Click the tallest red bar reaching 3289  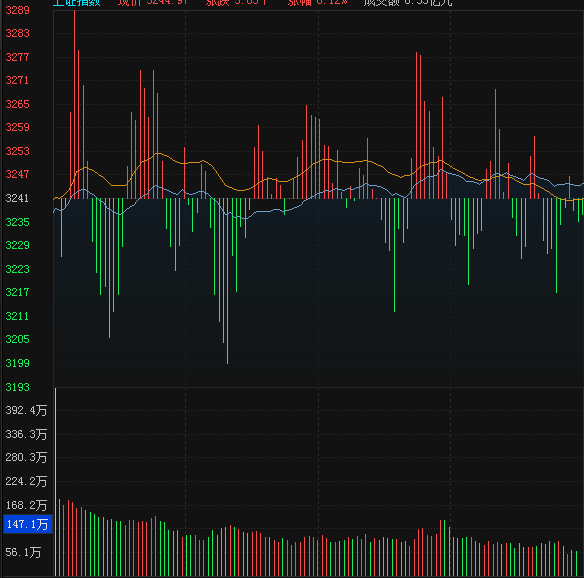[74, 104]
